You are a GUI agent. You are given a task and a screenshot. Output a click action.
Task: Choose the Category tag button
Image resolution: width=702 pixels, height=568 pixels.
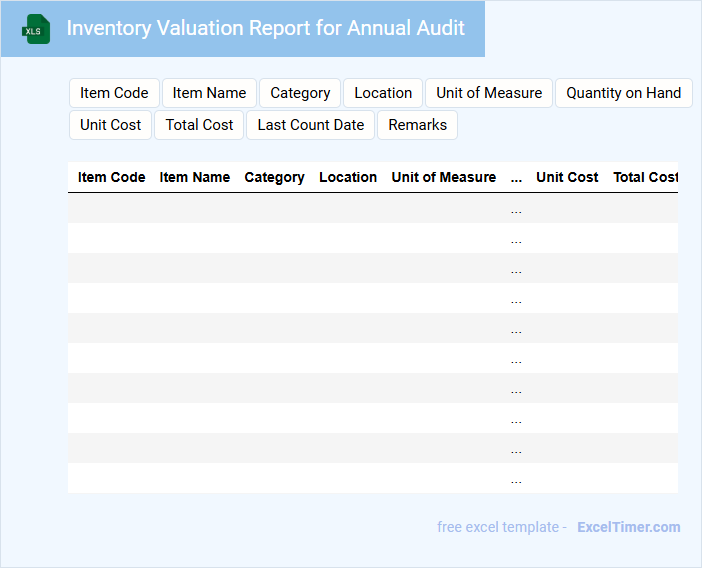300,93
